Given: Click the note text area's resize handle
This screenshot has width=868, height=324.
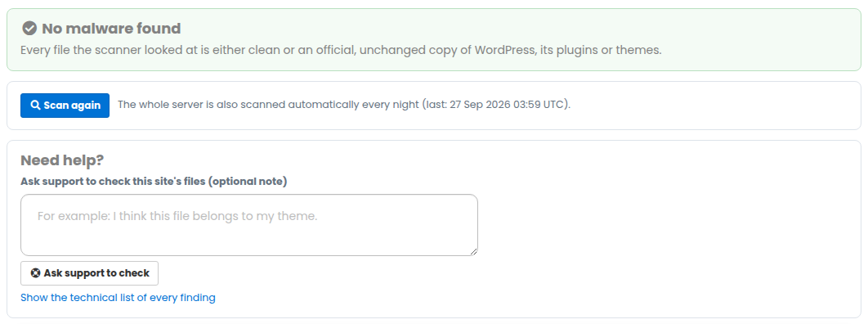Looking at the screenshot, I should [x=473, y=251].
